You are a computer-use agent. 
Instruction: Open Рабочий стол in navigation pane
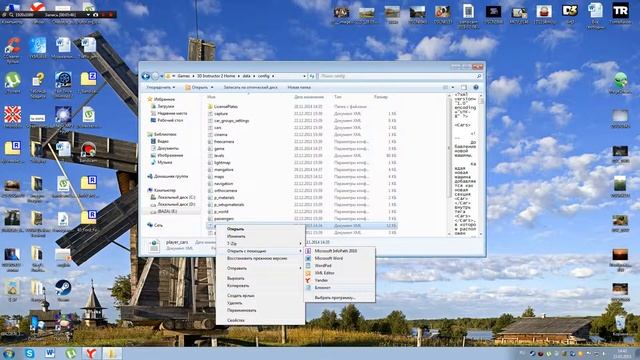[x=170, y=120]
